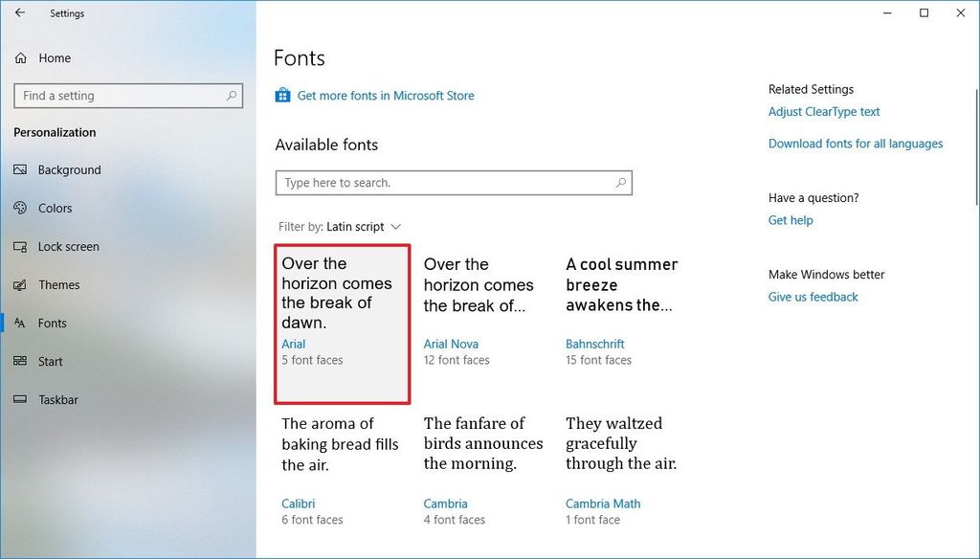Select the Arial font tile
The height and width of the screenshot is (559, 980).
(341, 325)
